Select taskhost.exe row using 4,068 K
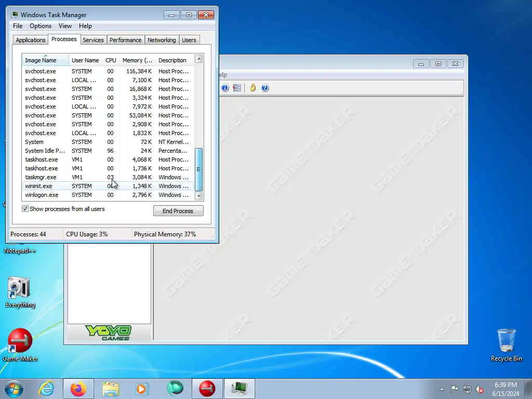Image resolution: width=532 pixels, height=399 pixels. 108,159
